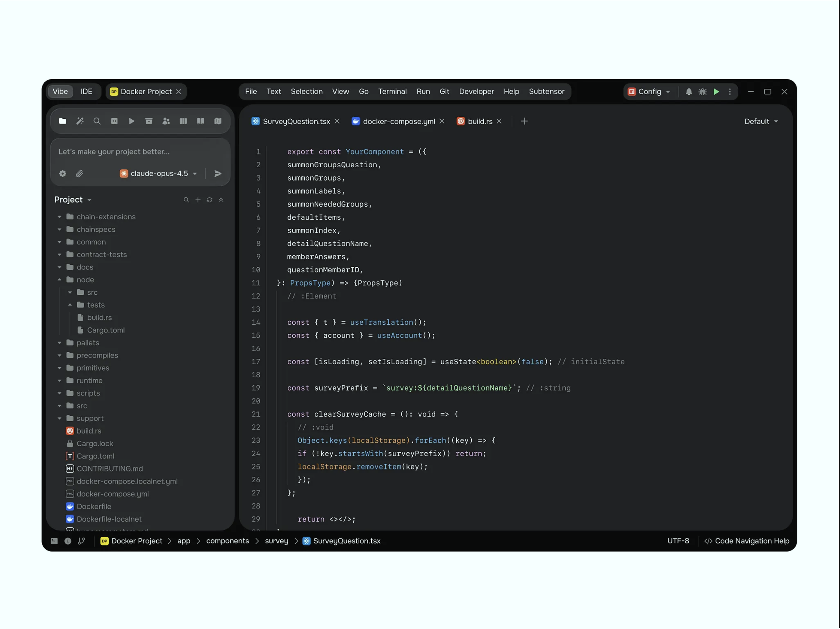Open the Terminal menu

pyautogui.click(x=392, y=92)
